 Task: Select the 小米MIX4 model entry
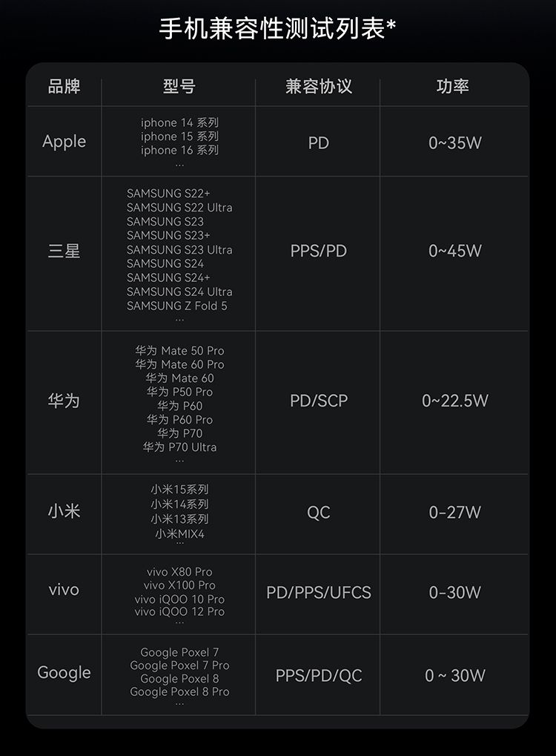pos(179,533)
